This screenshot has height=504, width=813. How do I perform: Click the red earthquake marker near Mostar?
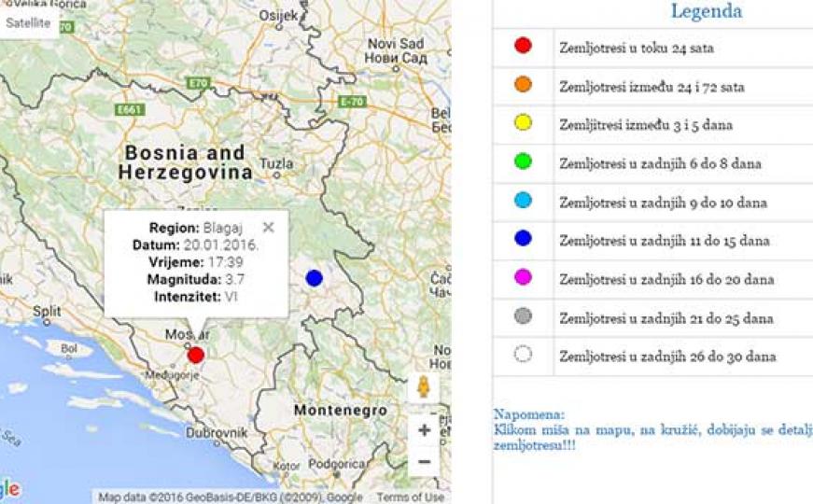pos(195,355)
